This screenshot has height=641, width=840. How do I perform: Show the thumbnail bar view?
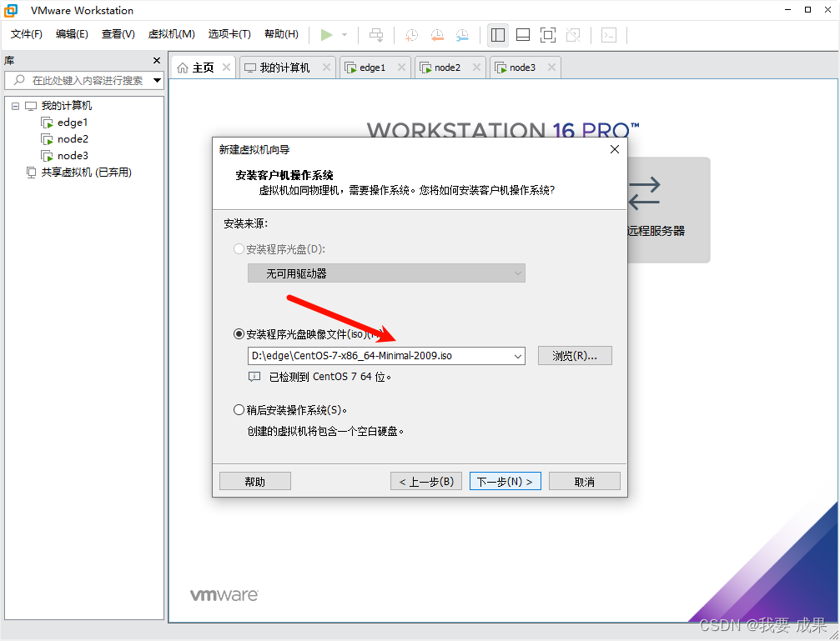pos(523,35)
